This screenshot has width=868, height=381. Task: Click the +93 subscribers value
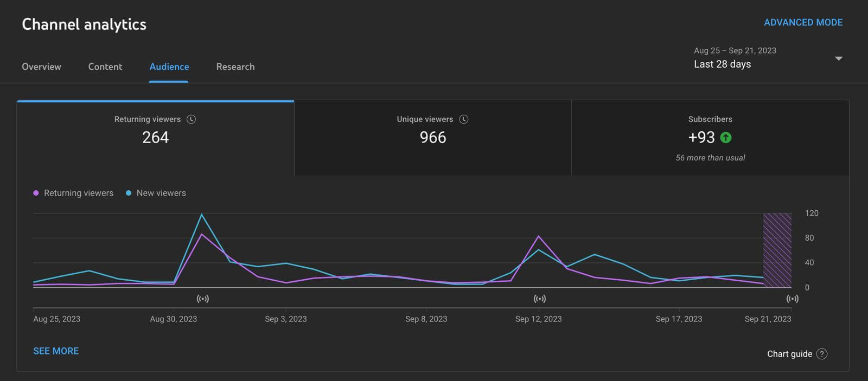701,138
